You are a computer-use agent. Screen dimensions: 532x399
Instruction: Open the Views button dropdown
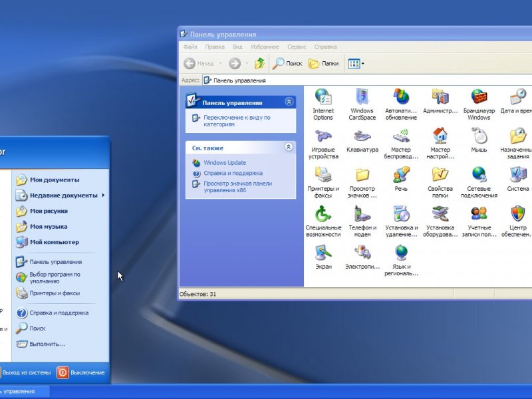pyautogui.click(x=362, y=63)
